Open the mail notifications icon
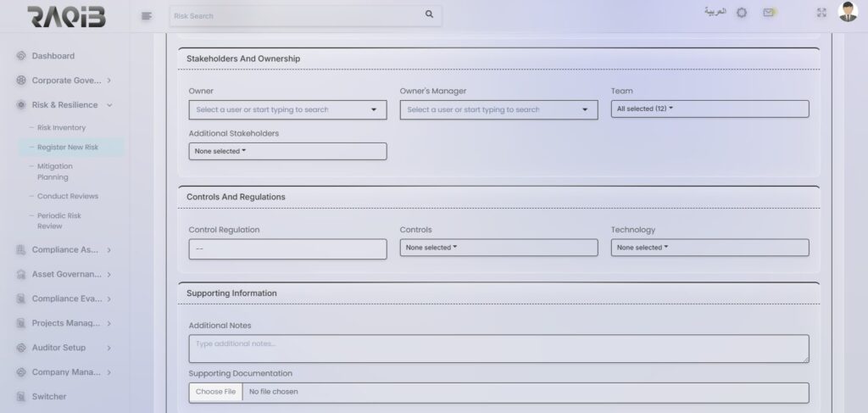This screenshot has width=868, height=413. coord(768,13)
